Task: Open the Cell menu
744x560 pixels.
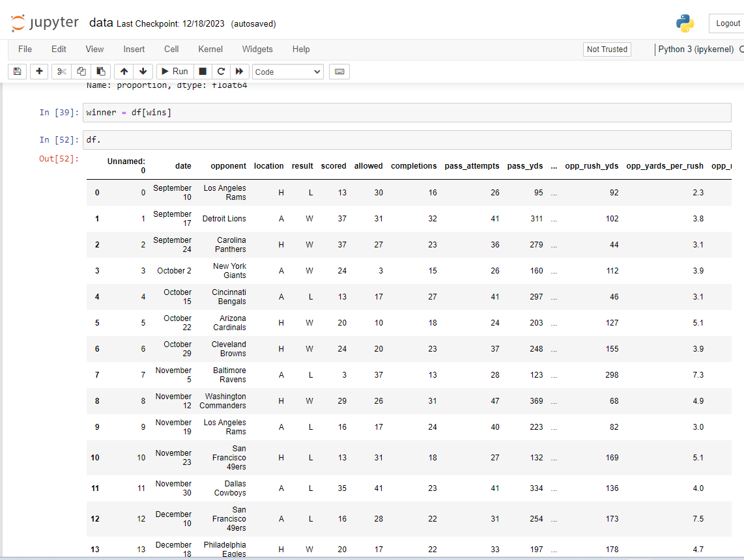Action: pyautogui.click(x=171, y=49)
